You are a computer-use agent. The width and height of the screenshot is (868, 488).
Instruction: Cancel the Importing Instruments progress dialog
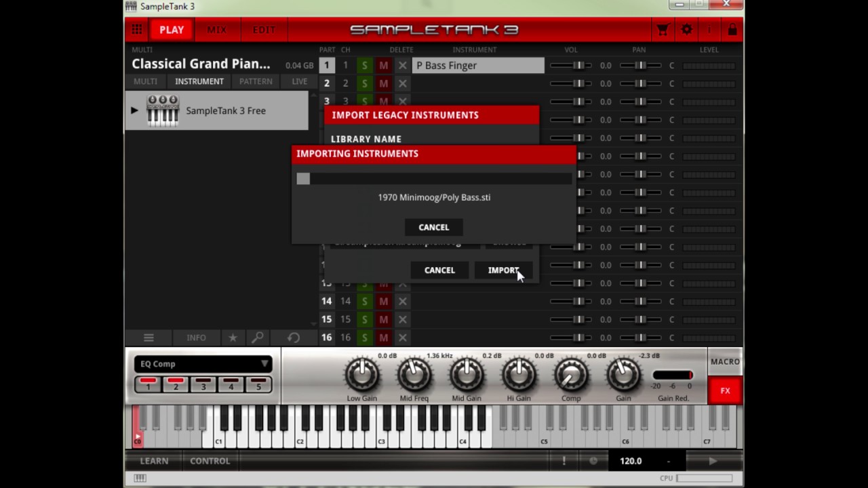click(x=434, y=227)
